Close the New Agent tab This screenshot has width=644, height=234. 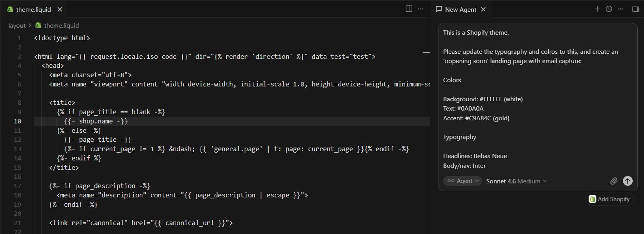click(483, 9)
